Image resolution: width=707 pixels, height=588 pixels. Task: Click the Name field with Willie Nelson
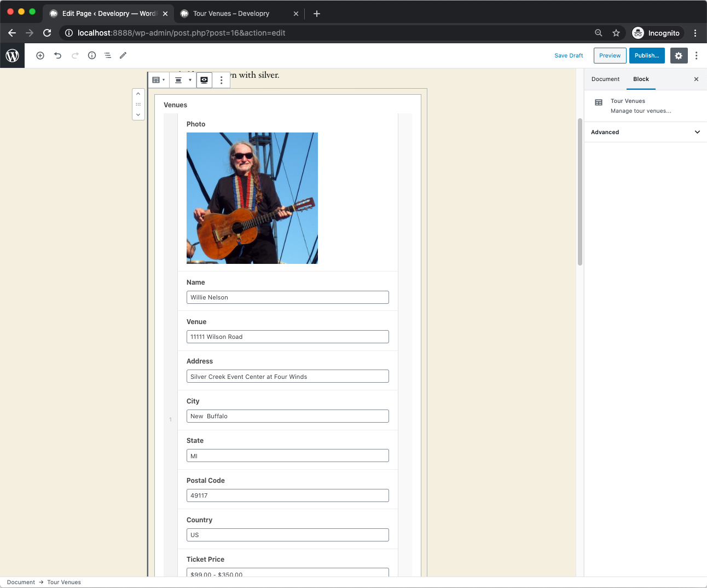[x=287, y=297]
